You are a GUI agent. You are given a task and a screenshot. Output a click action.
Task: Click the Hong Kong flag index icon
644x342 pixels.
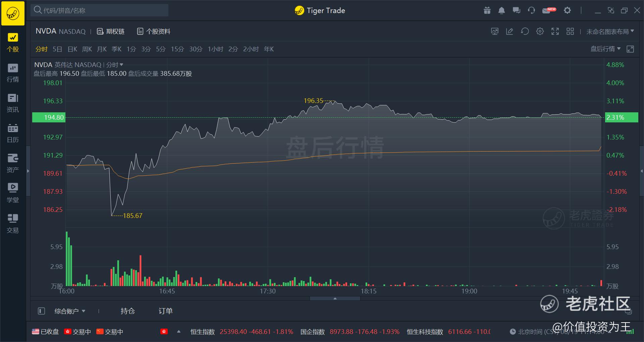(x=164, y=331)
